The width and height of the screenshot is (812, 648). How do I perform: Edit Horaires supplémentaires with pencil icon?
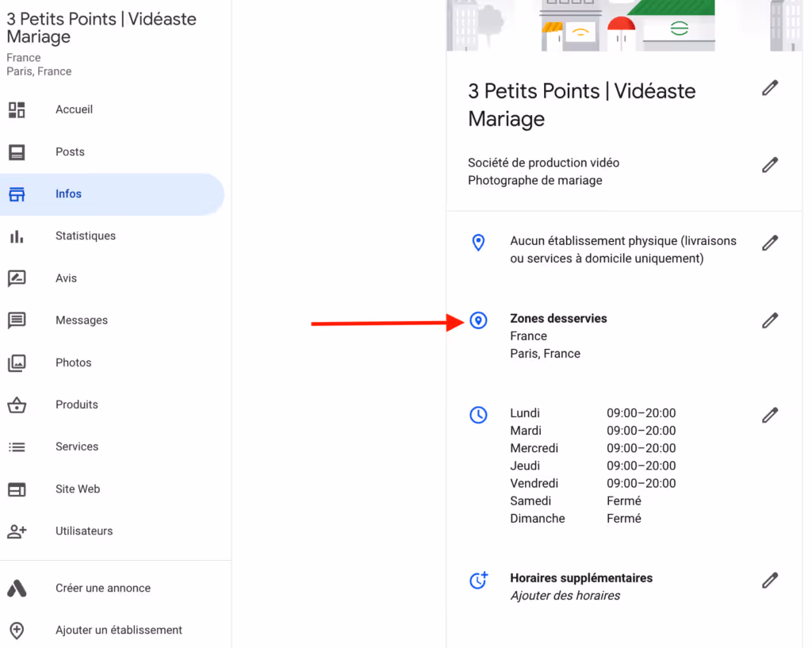click(x=770, y=581)
